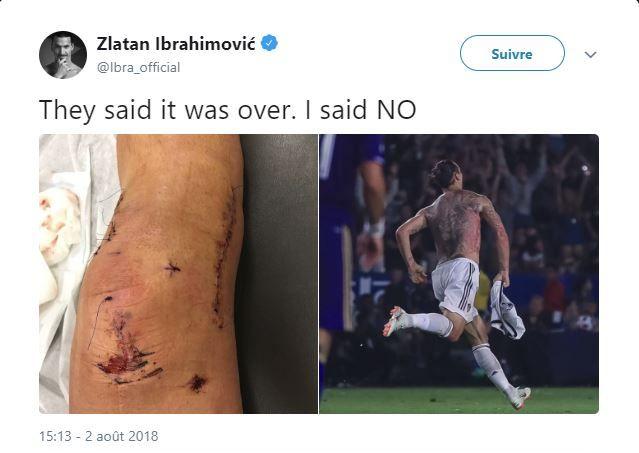The image size is (639, 453).
Task: Open the shirtless goal celebration photo
Action: (x=459, y=274)
